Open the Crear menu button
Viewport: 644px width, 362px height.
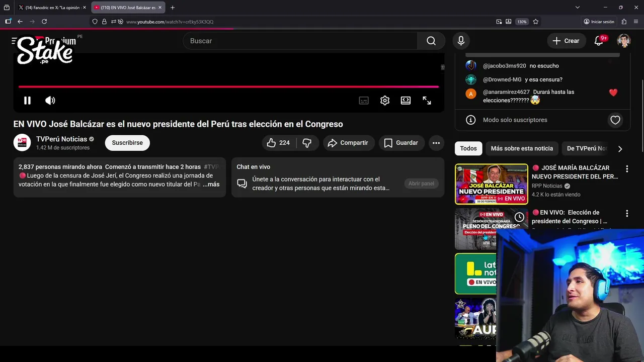(x=566, y=41)
